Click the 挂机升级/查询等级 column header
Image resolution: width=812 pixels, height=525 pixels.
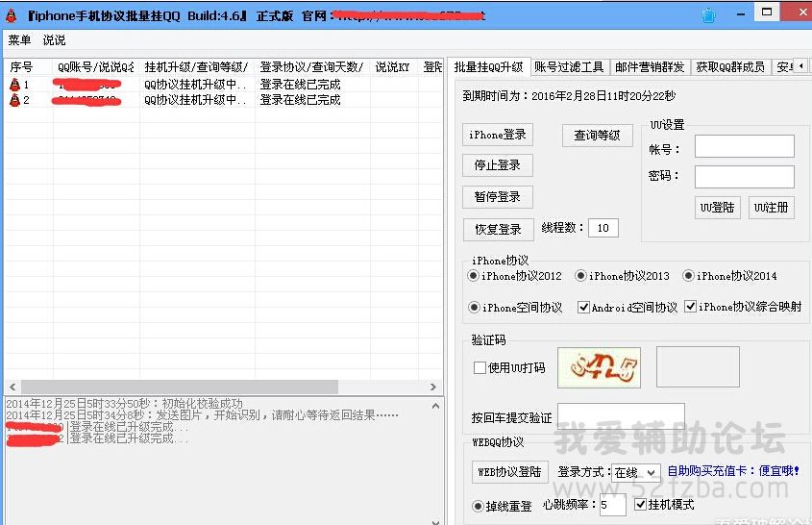click(197, 67)
